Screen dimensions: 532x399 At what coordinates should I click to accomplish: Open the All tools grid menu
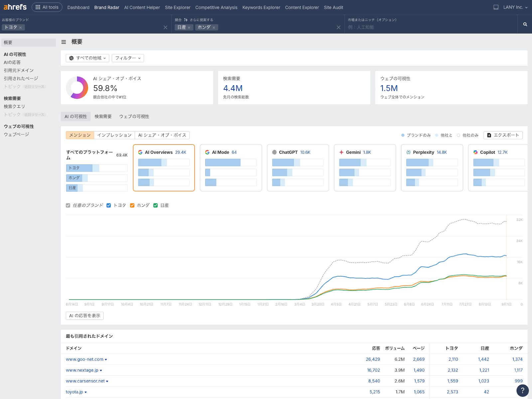(47, 7)
